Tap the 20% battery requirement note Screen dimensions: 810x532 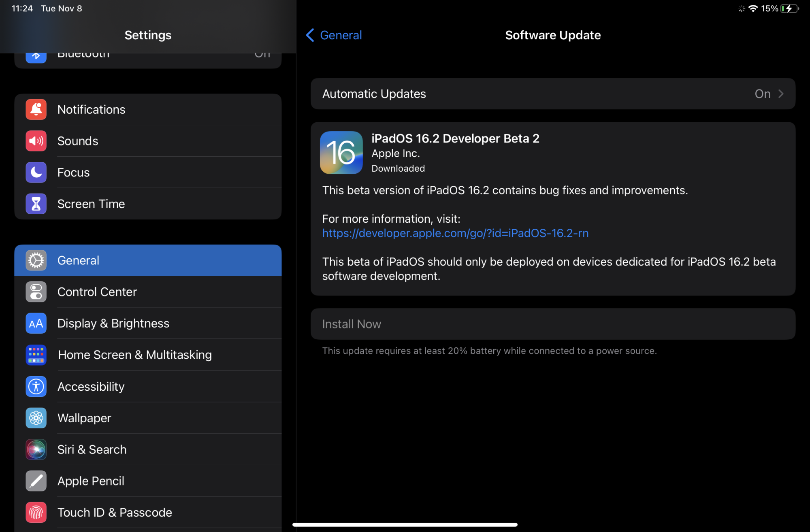pos(489,351)
